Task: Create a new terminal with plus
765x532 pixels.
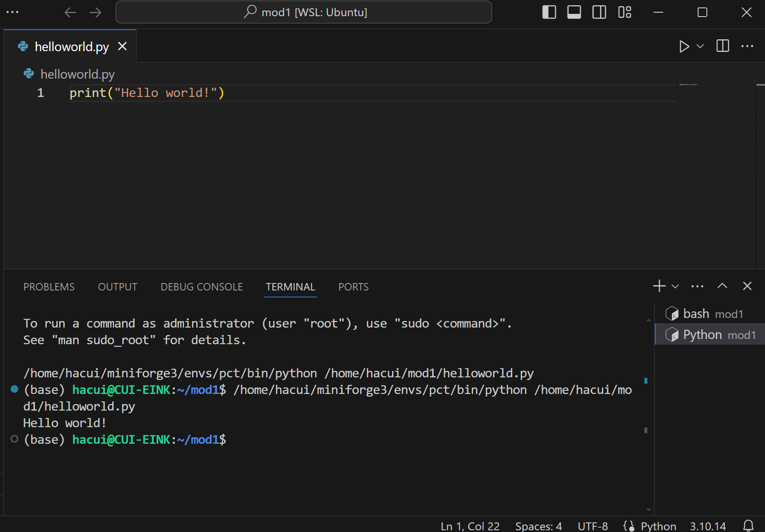Action: (x=659, y=286)
